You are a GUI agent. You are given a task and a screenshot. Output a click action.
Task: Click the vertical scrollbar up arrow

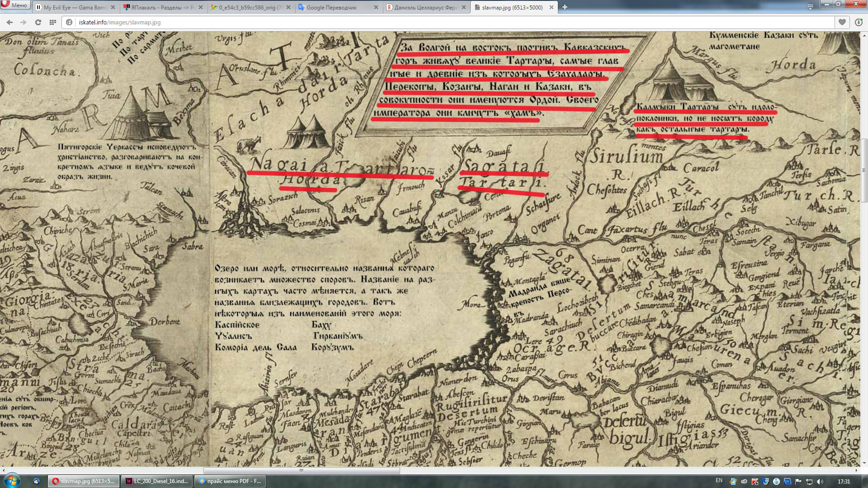(864, 35)
